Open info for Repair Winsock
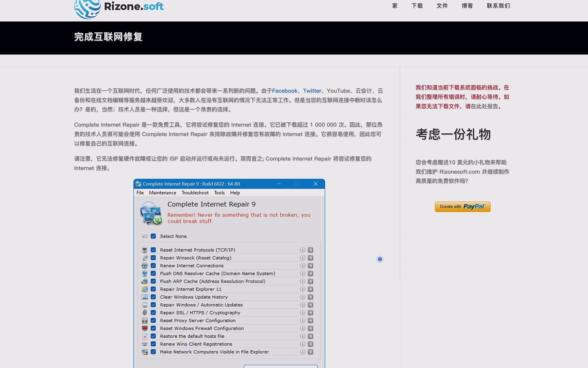Viewport: 588px width, 368px height. 302,258
